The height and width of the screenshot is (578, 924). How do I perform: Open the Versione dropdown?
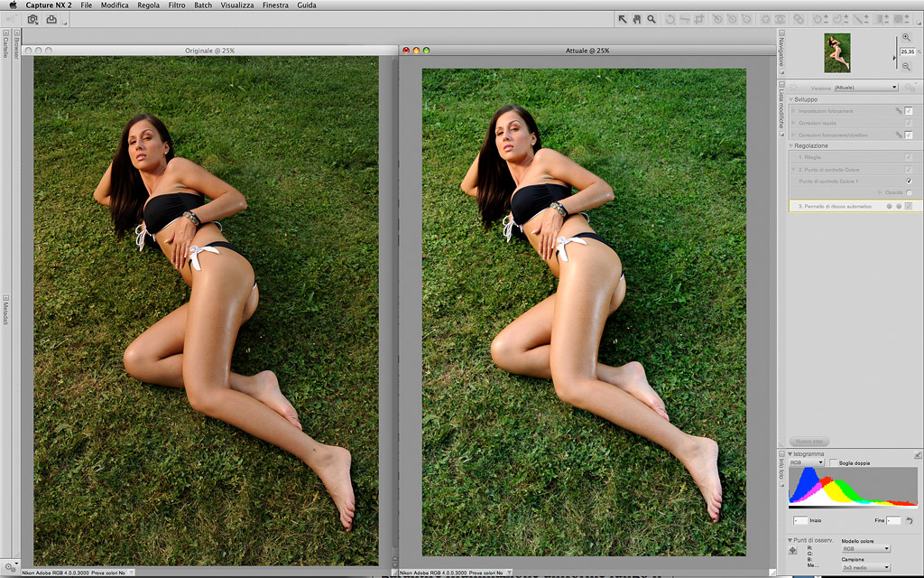(x=865, y=88)
